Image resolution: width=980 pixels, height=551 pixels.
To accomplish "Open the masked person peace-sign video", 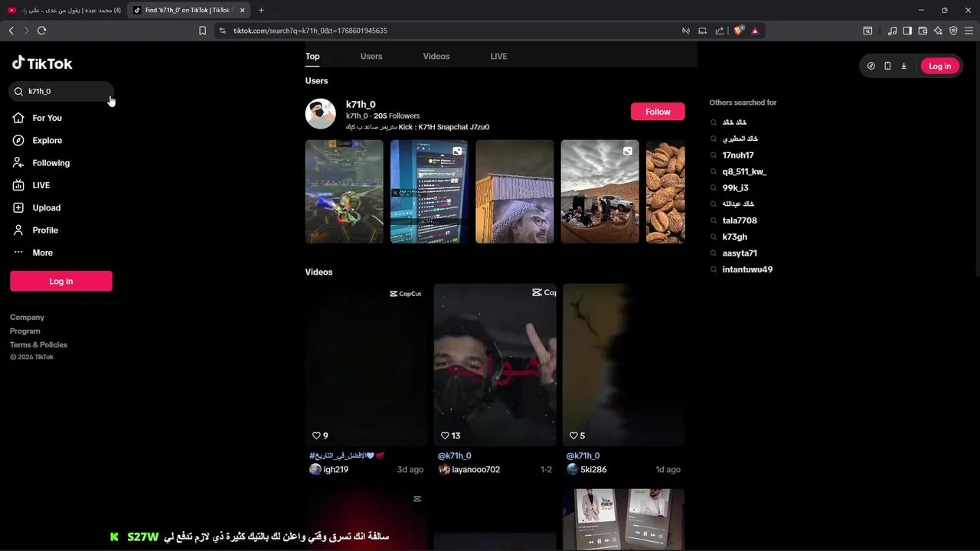I will [x=495, y=365].
